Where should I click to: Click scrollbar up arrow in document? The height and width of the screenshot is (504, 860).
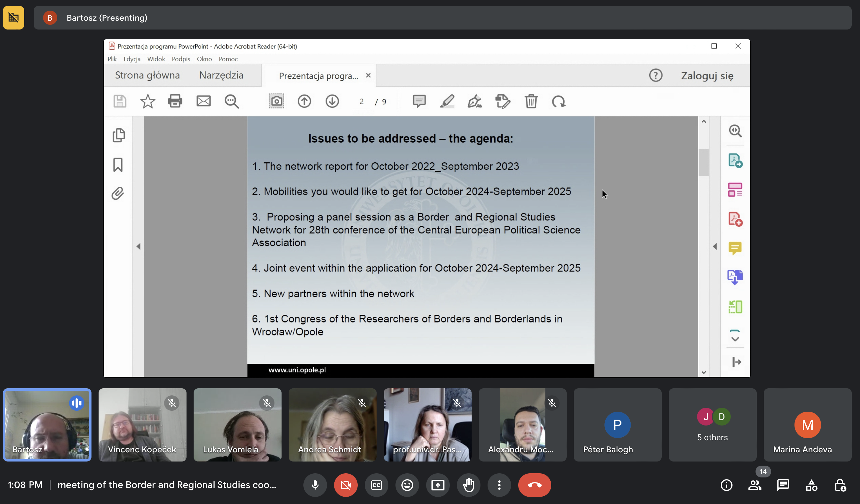pyautogui.click(x=704, y=122)
